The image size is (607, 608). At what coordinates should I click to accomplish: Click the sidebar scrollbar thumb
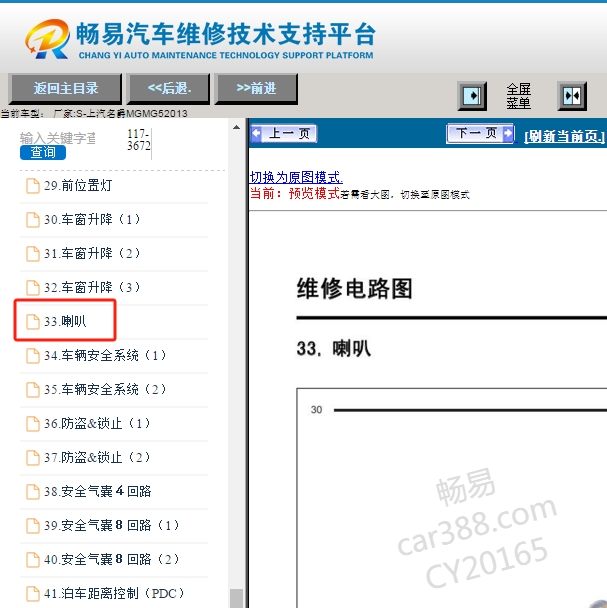[236, 598]
